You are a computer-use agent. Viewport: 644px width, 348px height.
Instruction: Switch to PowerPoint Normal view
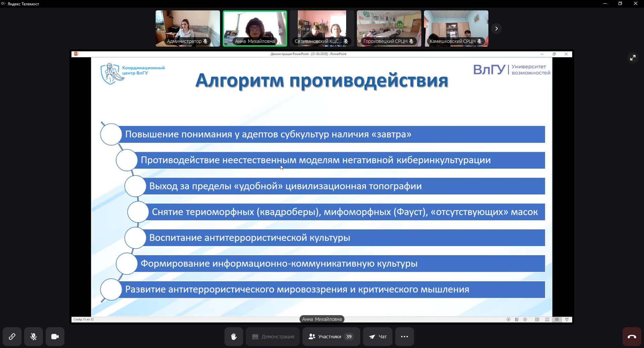[x=537, y=320]
